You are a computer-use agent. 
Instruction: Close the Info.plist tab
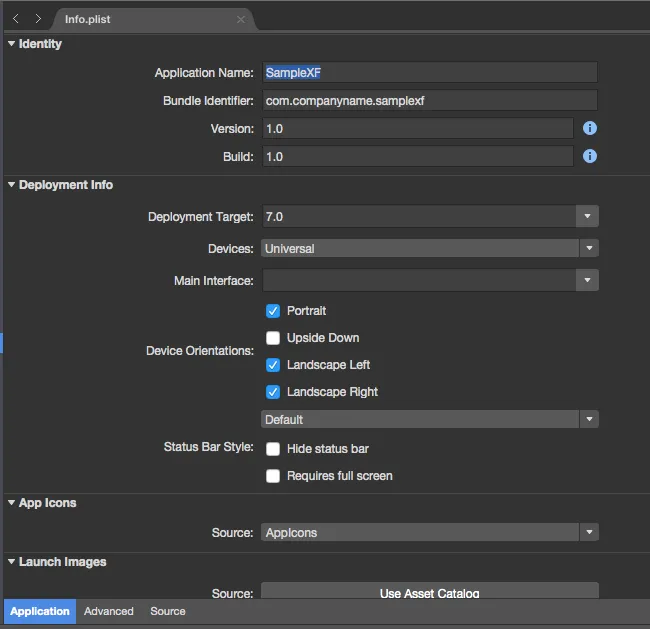240,19
